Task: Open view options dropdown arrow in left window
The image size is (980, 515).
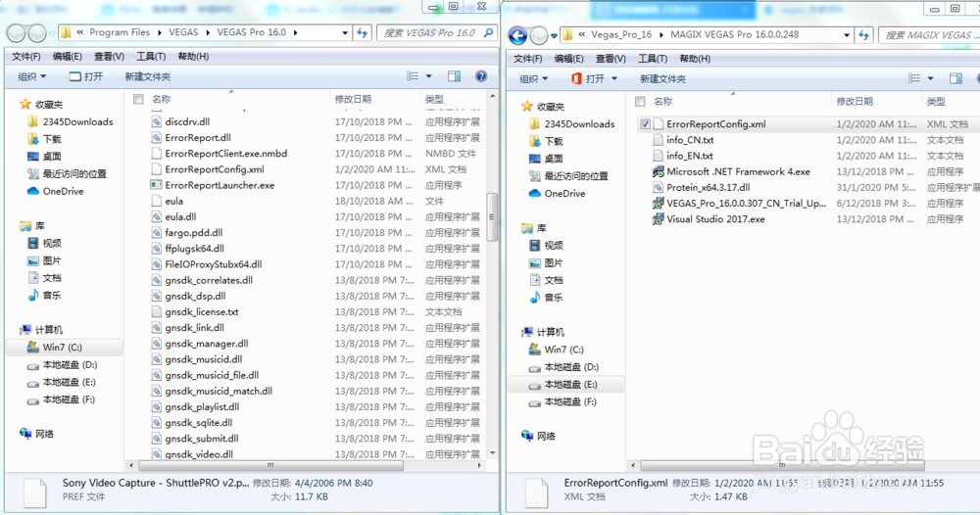Action: click(429, 76)
